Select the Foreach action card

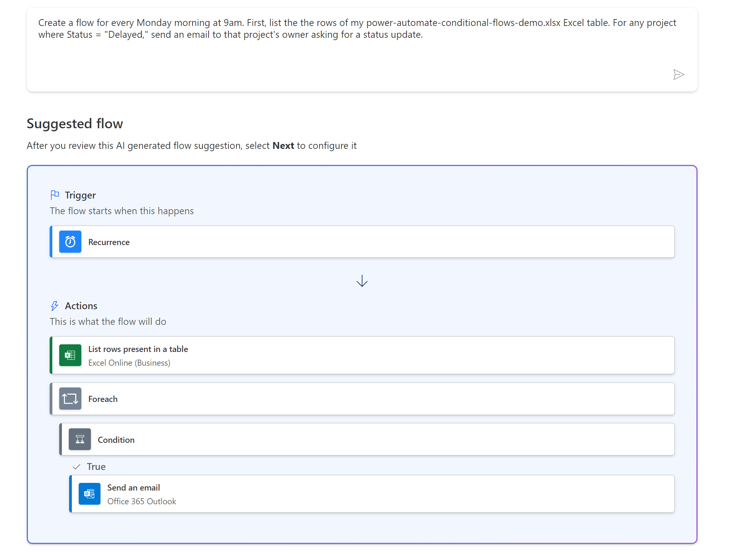tap(362, 399)
